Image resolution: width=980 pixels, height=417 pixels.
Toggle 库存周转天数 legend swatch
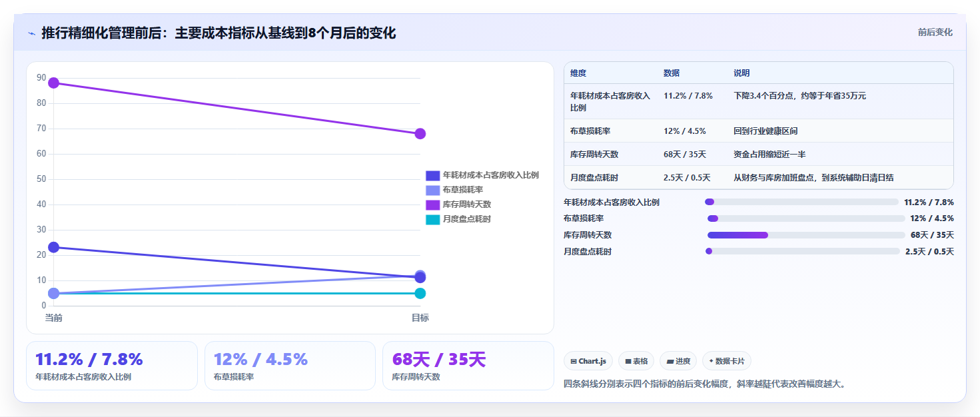point(433,205)
